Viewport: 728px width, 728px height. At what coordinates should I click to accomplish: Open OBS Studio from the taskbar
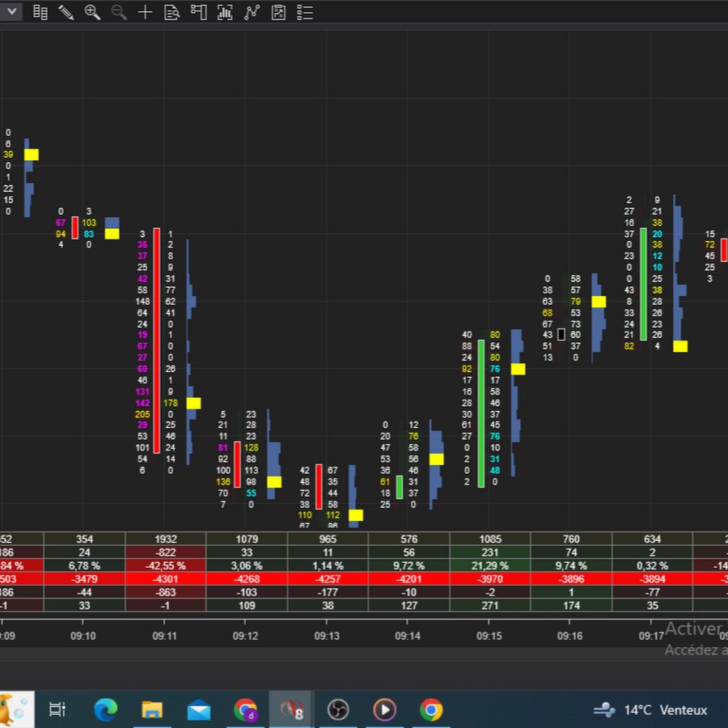[x=338, y=709]
